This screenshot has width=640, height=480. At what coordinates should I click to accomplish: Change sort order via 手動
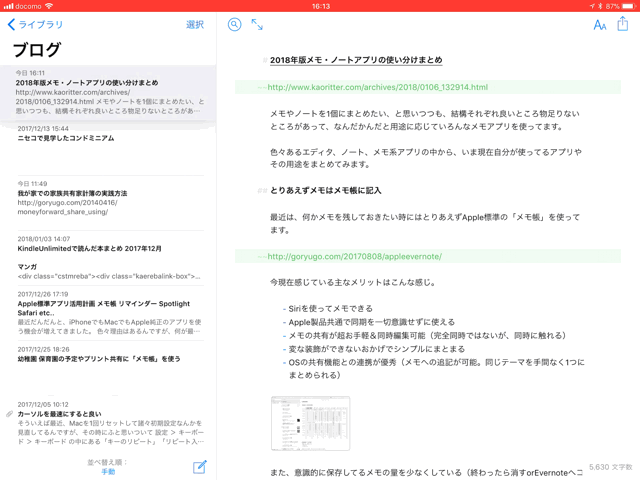108,471
